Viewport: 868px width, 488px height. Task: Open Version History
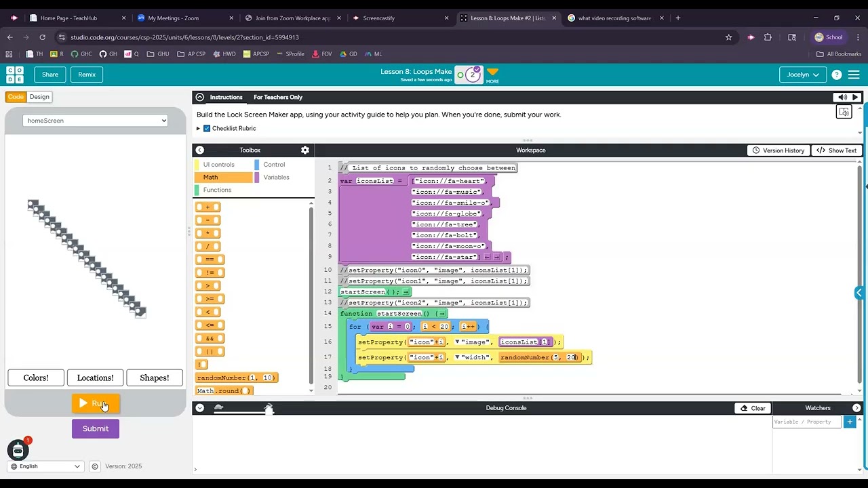coord(778,150)
